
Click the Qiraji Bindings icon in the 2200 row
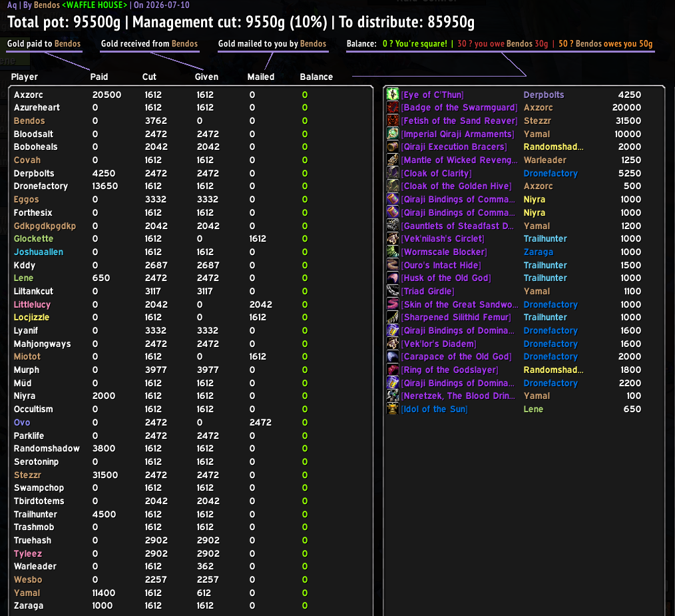point(393,383)
